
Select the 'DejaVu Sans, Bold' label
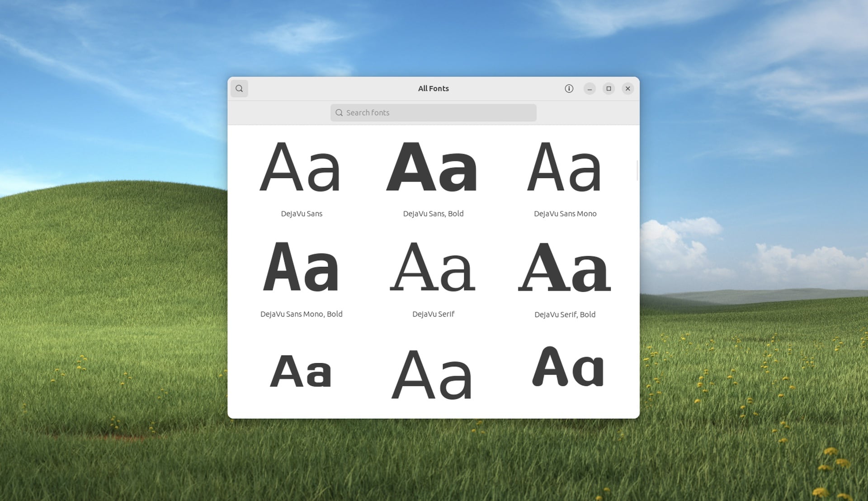(433, 214)
